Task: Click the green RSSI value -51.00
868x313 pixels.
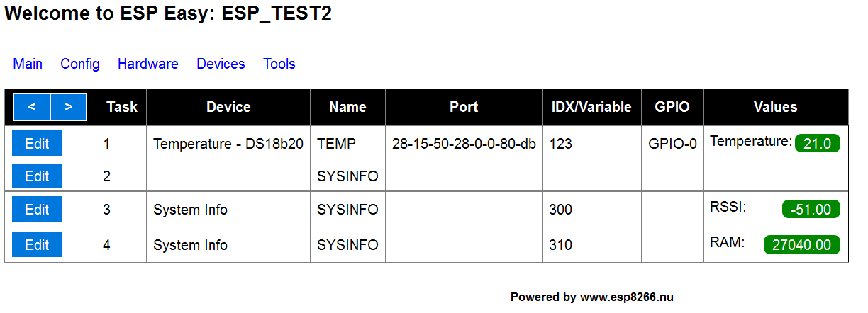Action: [x=811, y=210]
